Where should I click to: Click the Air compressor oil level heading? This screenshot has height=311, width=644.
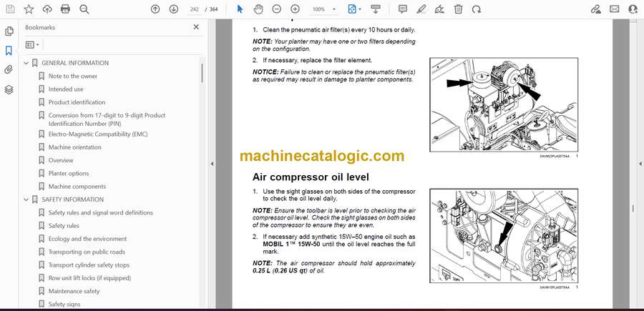311,177
